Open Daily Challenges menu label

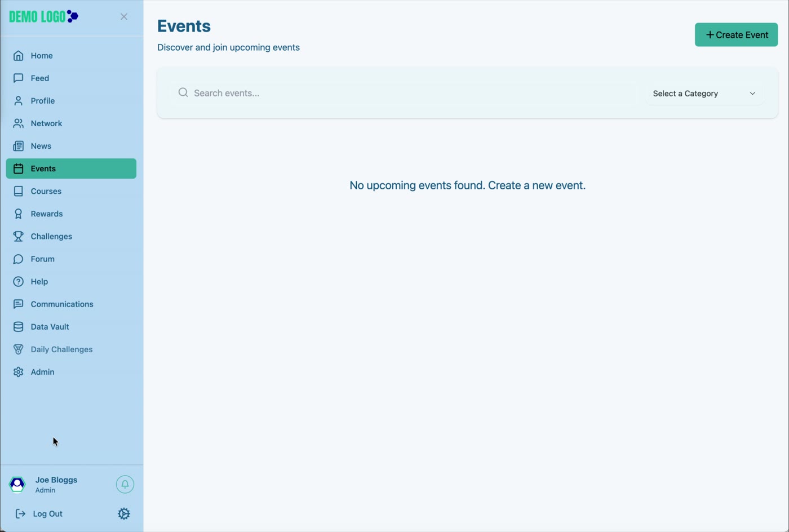[x=62, y=349]
